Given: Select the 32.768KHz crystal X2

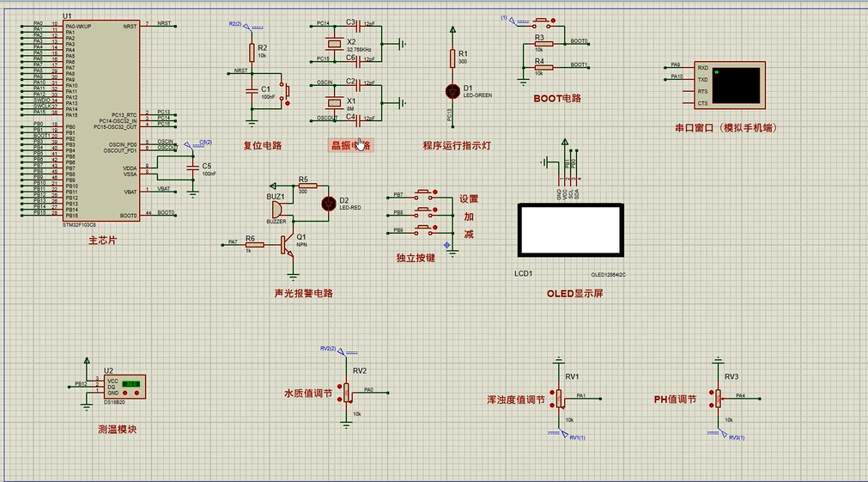Looking at the screenshot, I should pyautogui.click(x=334, y=43).
